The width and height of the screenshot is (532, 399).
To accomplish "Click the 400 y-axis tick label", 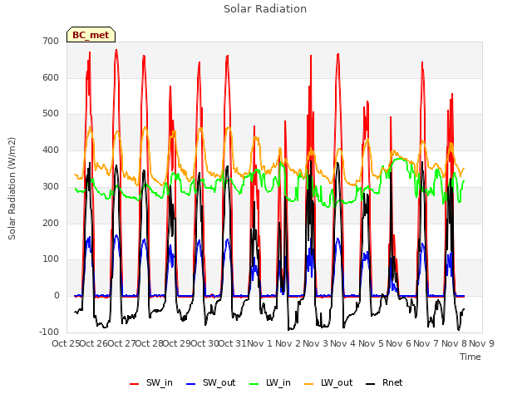I will point(51,150).
